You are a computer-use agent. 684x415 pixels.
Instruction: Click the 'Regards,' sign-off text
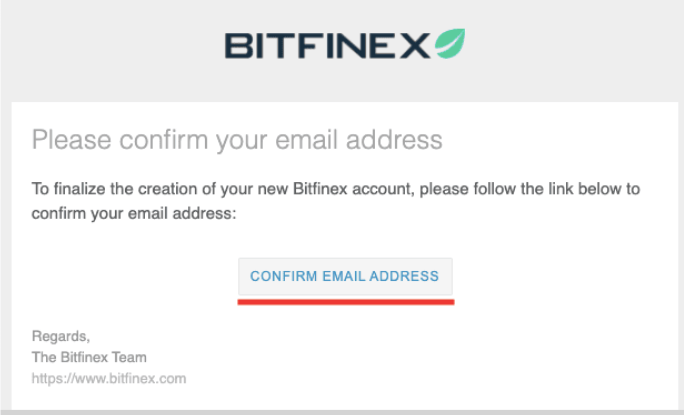point(61,336)
